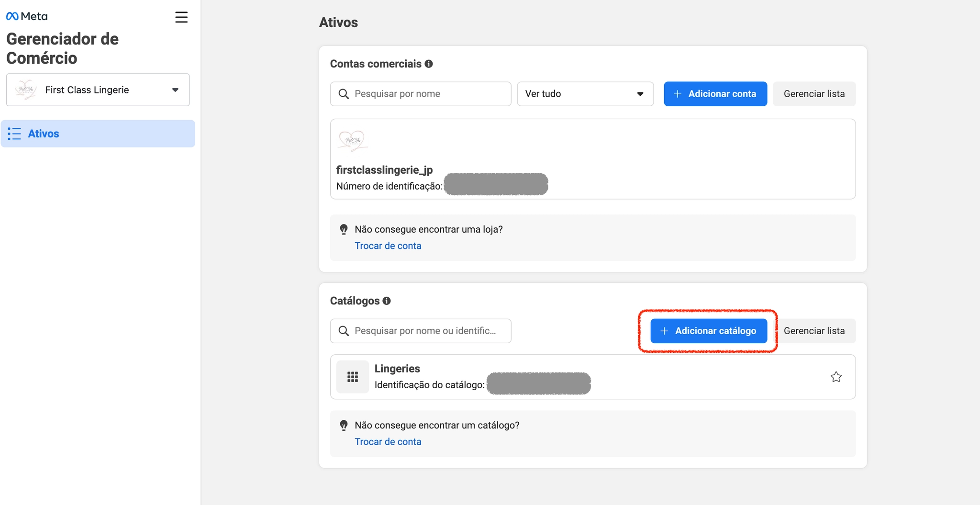This screenshot has height=505, width=980.
Task: Click Gerenciar lista for catalogs
Action: click(814, 331)
